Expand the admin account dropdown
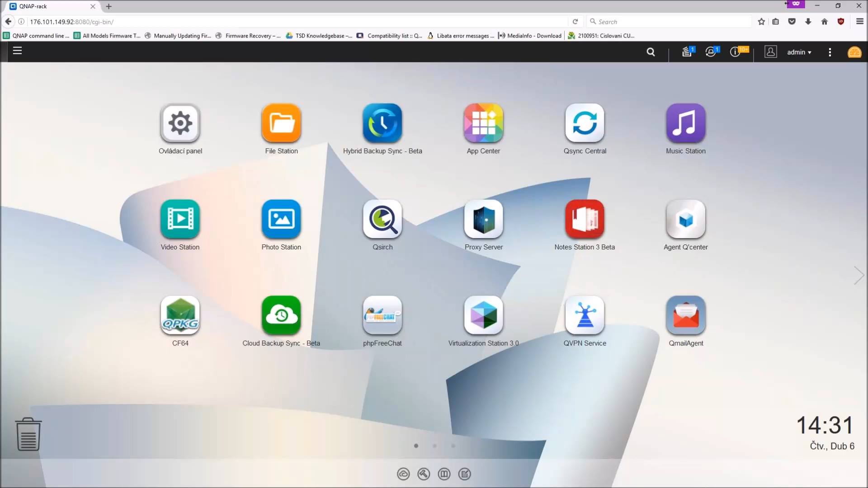The height and width of the screenshot is (488, 868). click(799, 52)
